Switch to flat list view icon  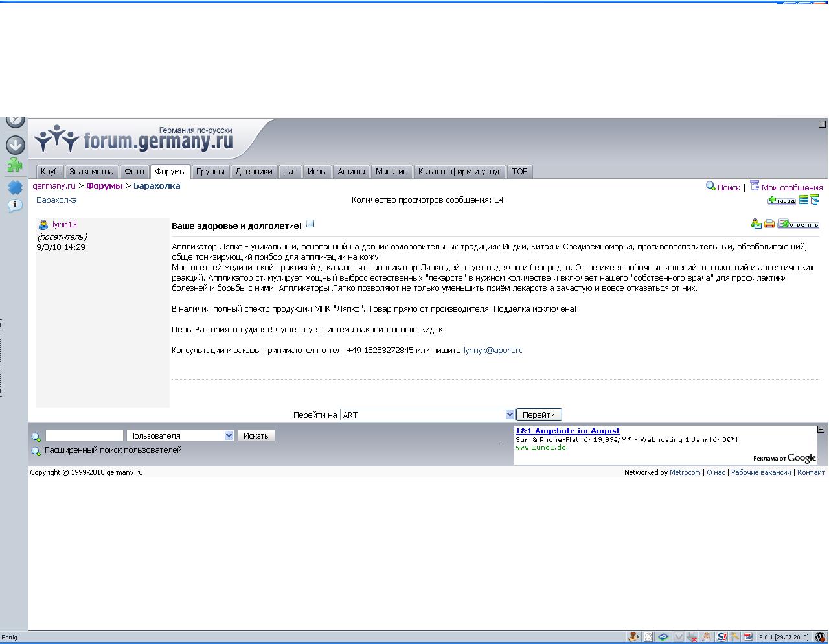(x=804, y=200)
